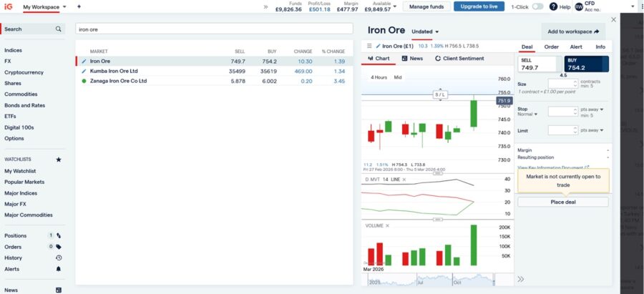644x294 pixels.
Task: Click Upgrade to live button
Action: (x=479, y=6)
